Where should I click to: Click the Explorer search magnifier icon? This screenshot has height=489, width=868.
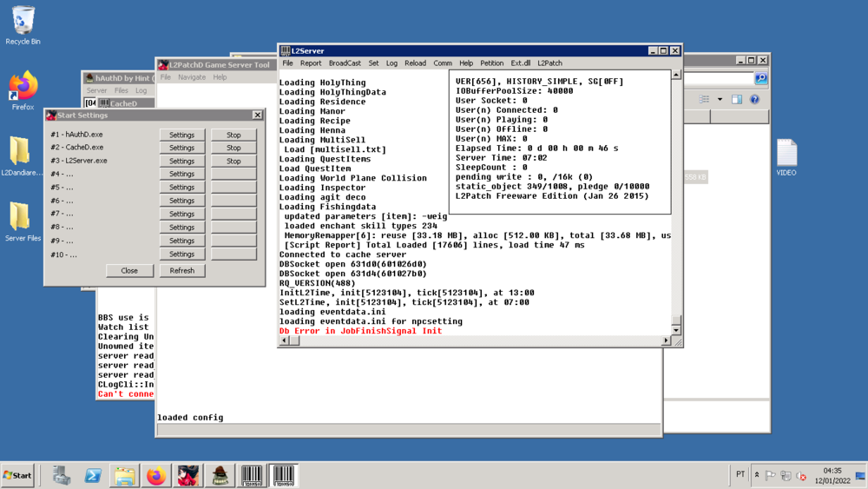pos(761,79)
